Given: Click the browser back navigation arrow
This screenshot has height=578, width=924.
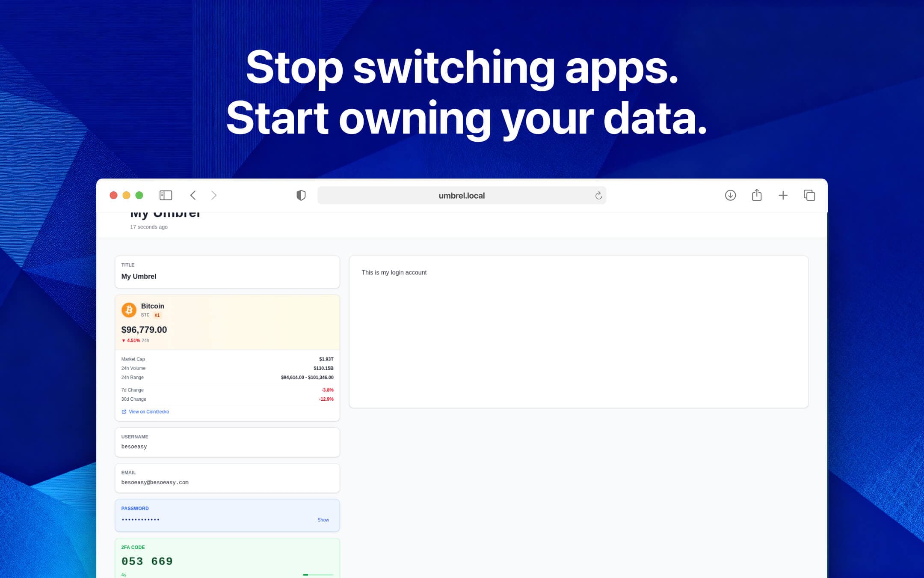Looking at the screenshot, I should pos(193,195).
